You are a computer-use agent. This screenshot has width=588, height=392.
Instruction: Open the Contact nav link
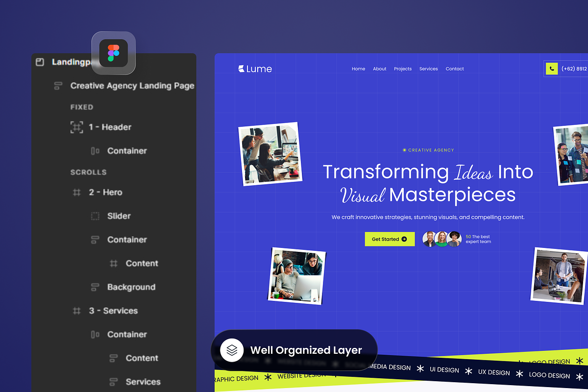tap(455, 69)
